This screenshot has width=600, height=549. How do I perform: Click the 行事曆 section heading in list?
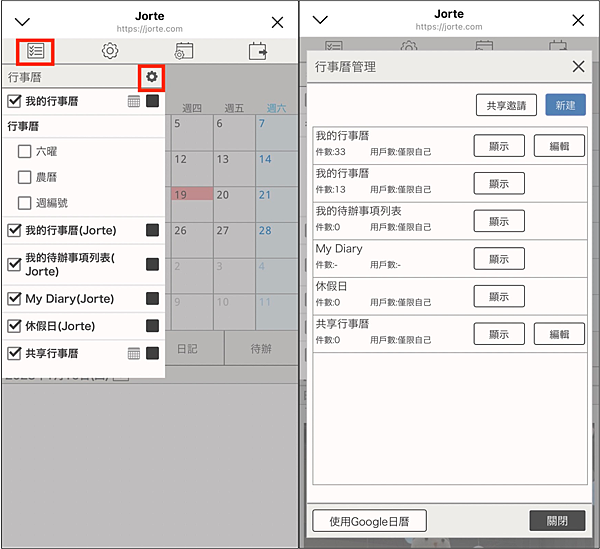click(23, 126)
